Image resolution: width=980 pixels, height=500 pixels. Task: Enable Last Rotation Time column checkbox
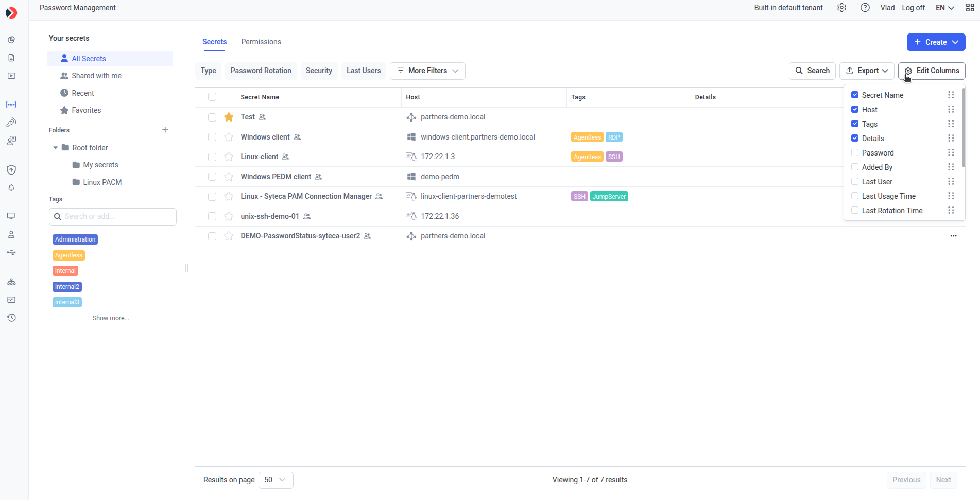(x=855, y=211)
